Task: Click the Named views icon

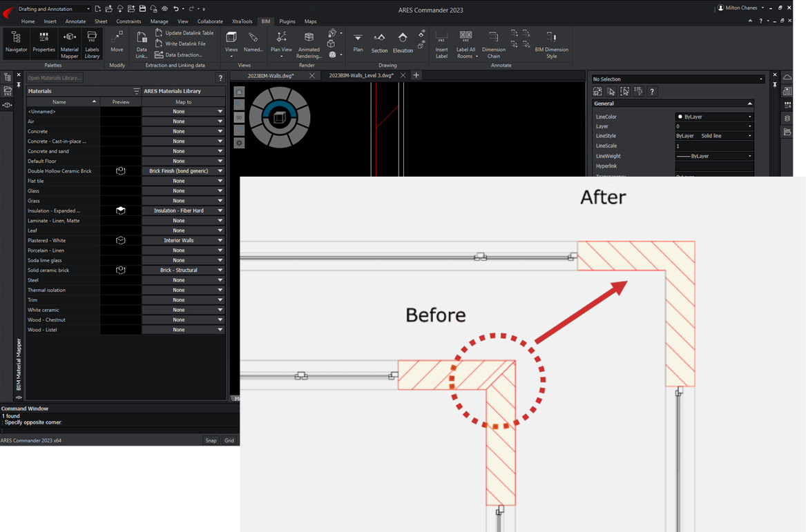Action: (253, 42)
